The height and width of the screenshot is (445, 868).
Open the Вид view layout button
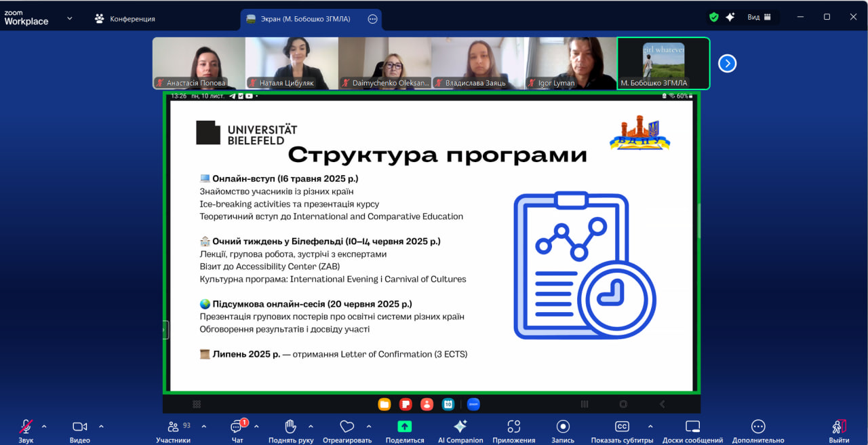point(759,17)
